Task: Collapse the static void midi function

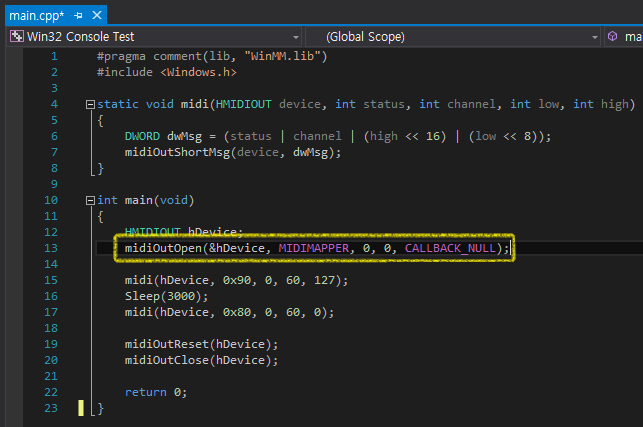Action: 91,104
